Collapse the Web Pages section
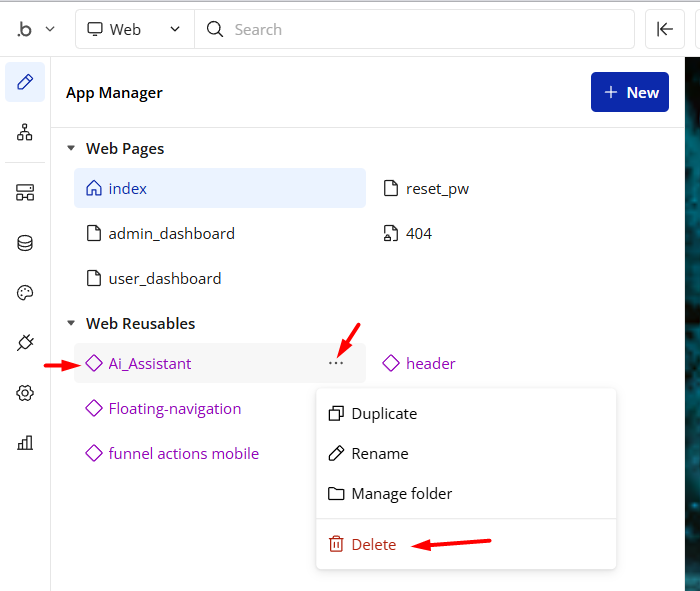The image size is (700, 591). click(x=71, y=149)
